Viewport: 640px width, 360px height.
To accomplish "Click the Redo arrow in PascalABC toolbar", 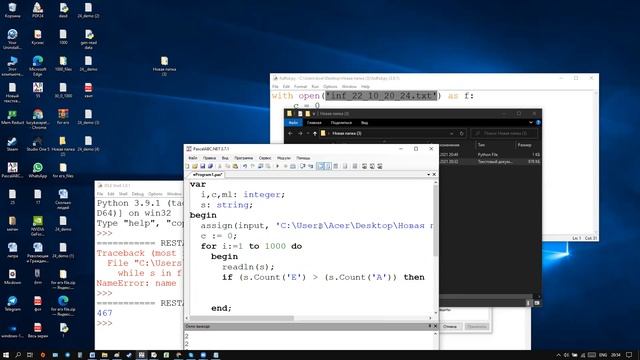I will pos(253,166).
